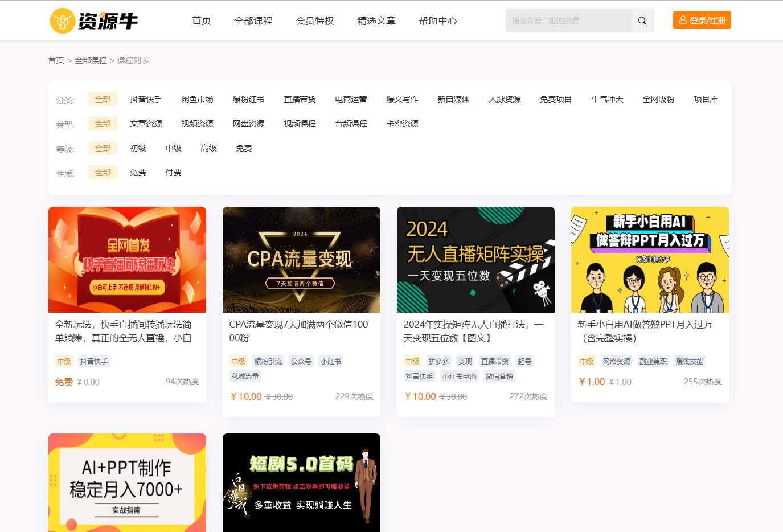Select 全部 in the 类型 filter row
The image size is (783, 532).
103,123
